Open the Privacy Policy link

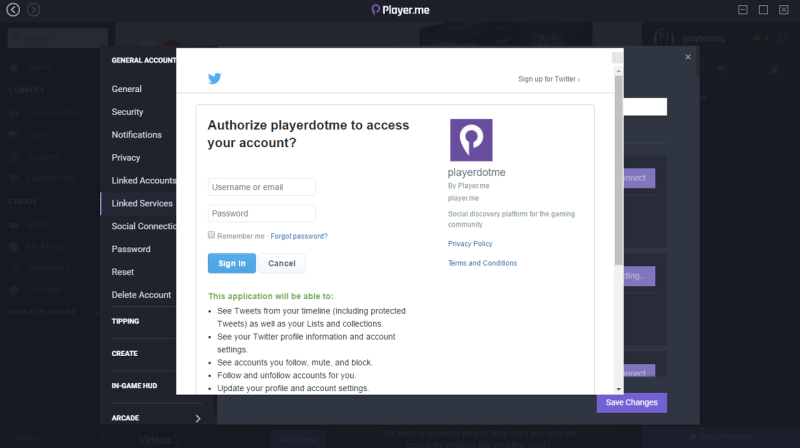click(470, 244)
